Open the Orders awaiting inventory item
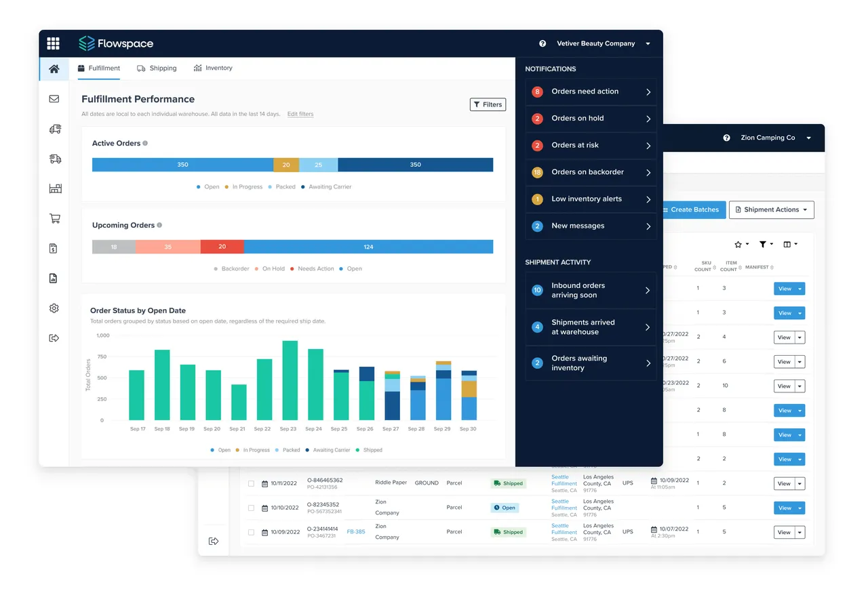Image resolution: width=868 pixels, height=612 pixels. point(591,363)
